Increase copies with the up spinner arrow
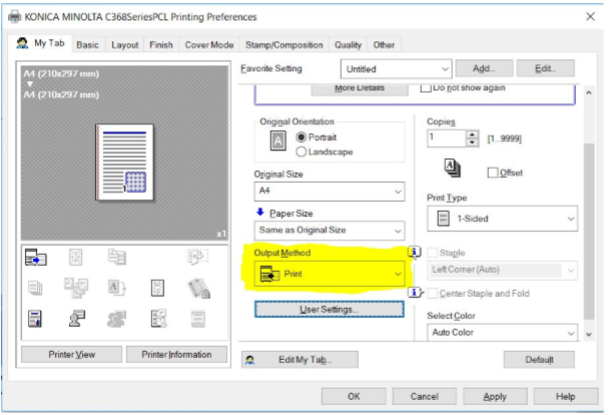Screen dimensions: 612x415 point(472,134)
